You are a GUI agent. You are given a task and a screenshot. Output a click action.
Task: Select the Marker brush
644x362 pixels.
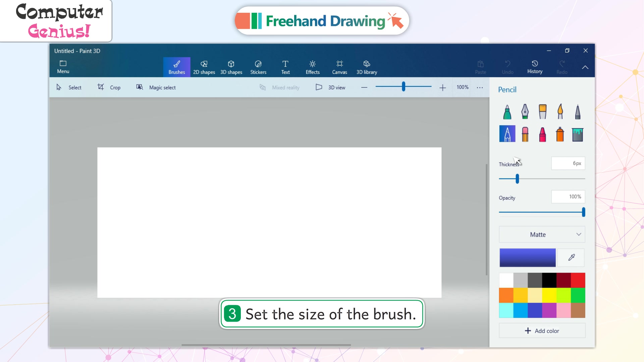click(x=507, y=112)
